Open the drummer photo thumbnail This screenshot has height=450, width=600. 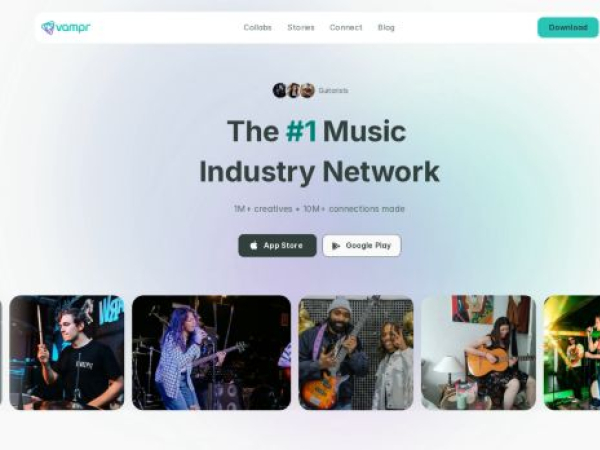pos(67,352)
